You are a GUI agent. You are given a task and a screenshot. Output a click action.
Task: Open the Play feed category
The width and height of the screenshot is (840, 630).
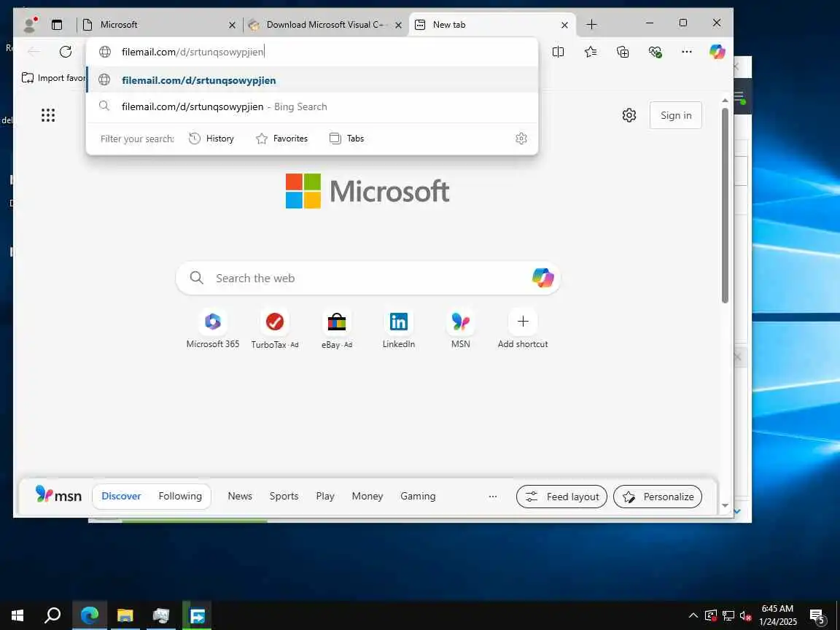coord(325,496)
